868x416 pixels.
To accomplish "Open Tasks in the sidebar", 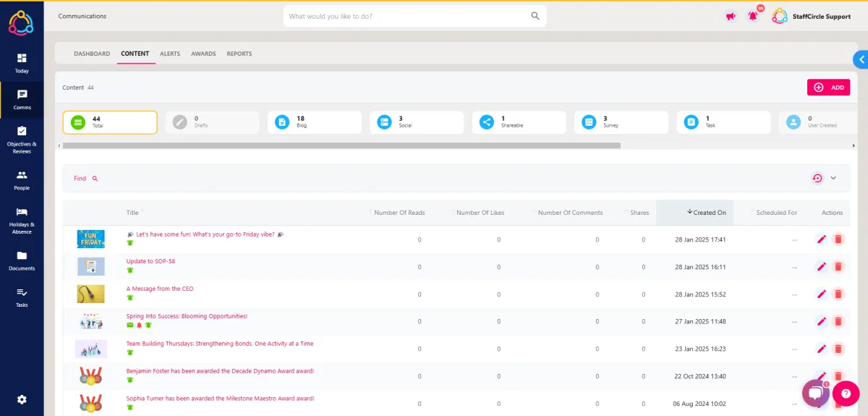I will click(22, 297).
